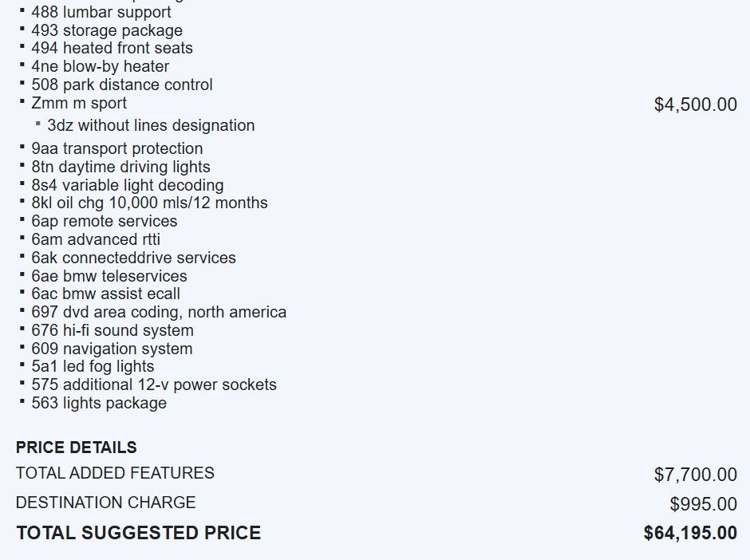Select the 8tn daytime driving lights item
Viewport: 750px width, 560px height.
[120, 167]
